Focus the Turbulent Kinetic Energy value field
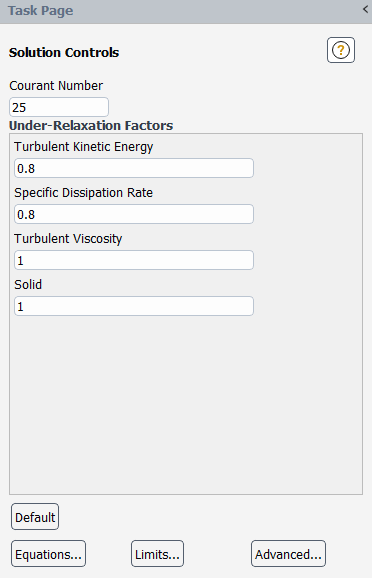This screenshot has width=372, height=578. (134, 168)
